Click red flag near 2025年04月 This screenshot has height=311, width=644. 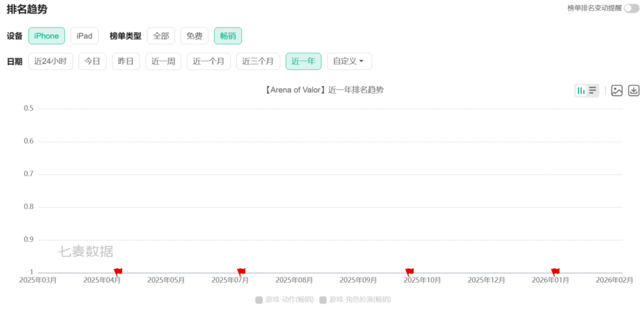point(118,271)
